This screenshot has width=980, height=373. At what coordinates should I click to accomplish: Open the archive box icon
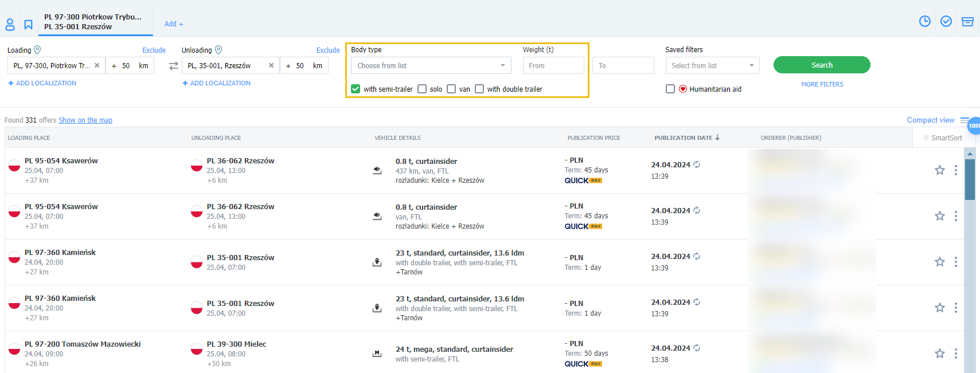967,21
